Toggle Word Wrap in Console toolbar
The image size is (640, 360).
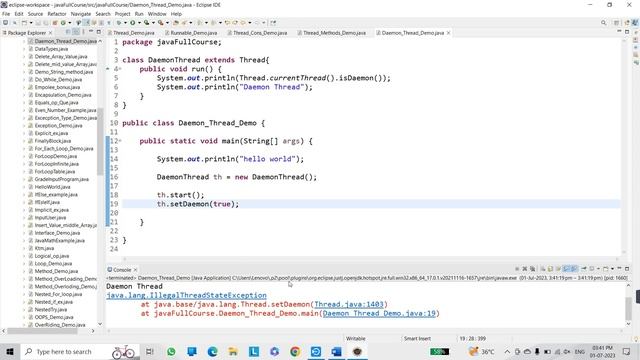tap(558, 269)
